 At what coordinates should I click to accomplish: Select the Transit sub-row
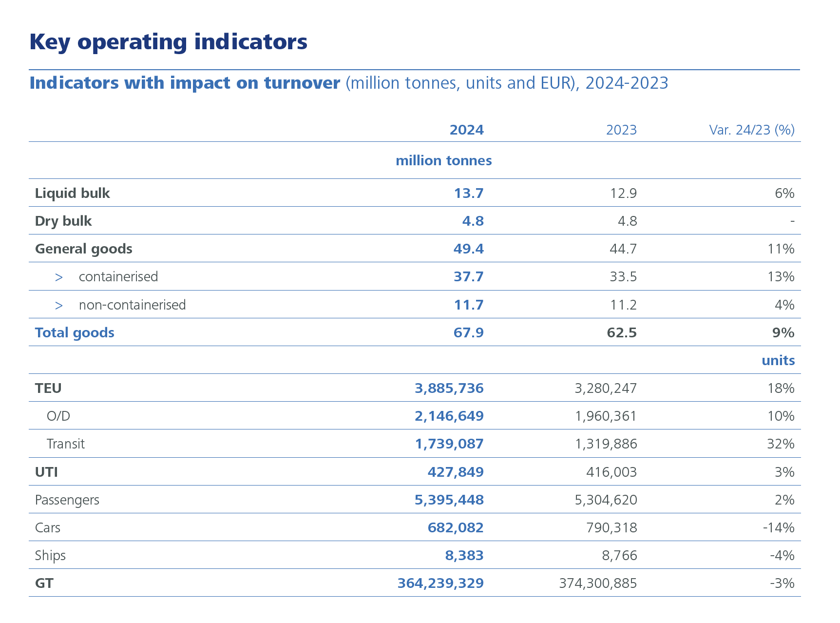65,444
